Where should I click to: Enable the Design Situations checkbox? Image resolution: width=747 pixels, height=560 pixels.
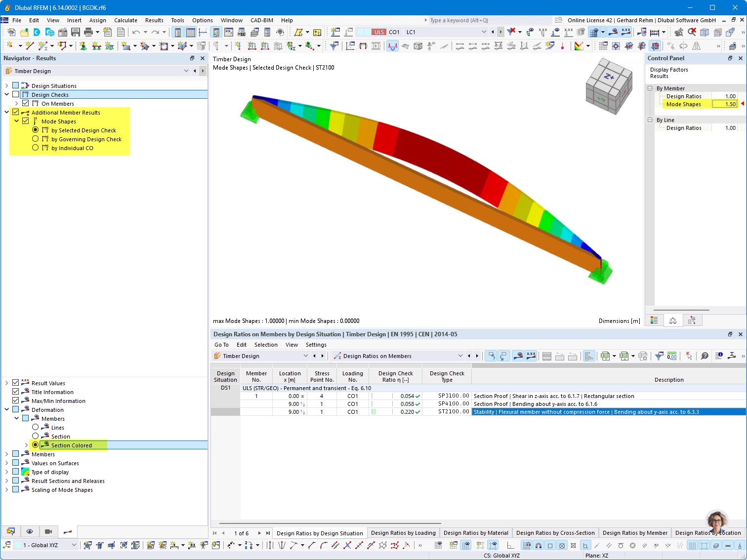pyautogui.click(x=16, y=85)
